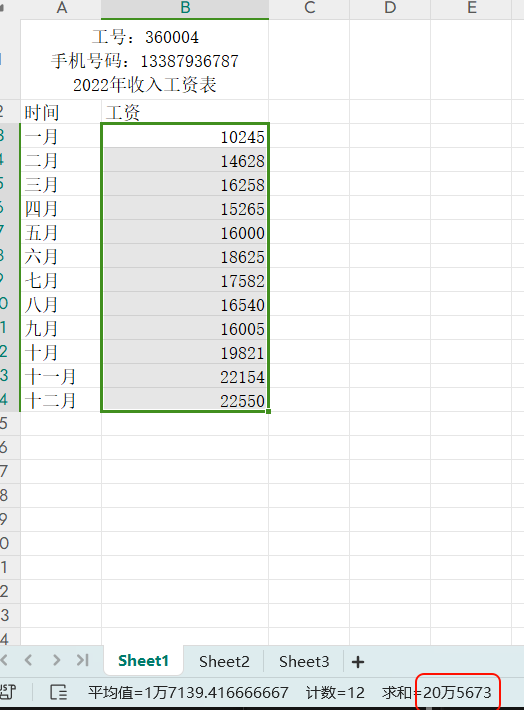Select the 十二月 cell
524x710 pixels.
(61, 400)
